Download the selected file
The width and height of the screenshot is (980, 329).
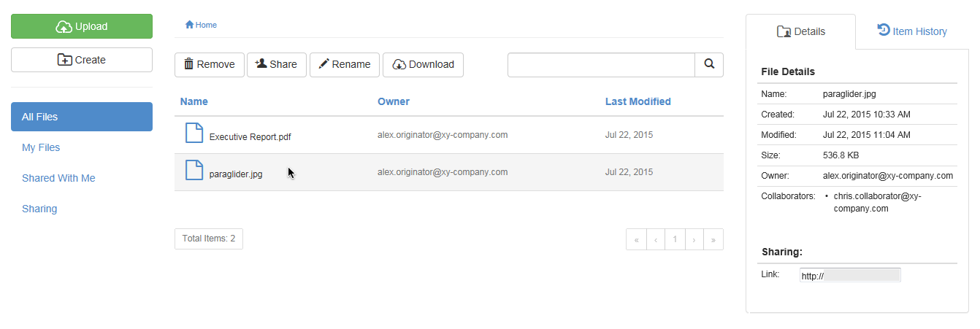click(x=423, y=64)
